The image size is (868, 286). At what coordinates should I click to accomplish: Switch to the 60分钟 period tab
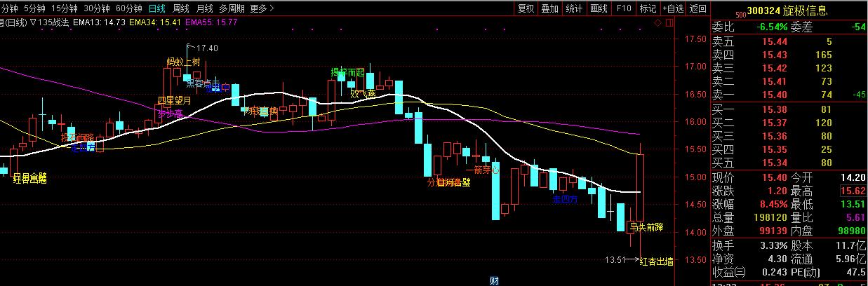pyautogui.click(x=128, y=9)
